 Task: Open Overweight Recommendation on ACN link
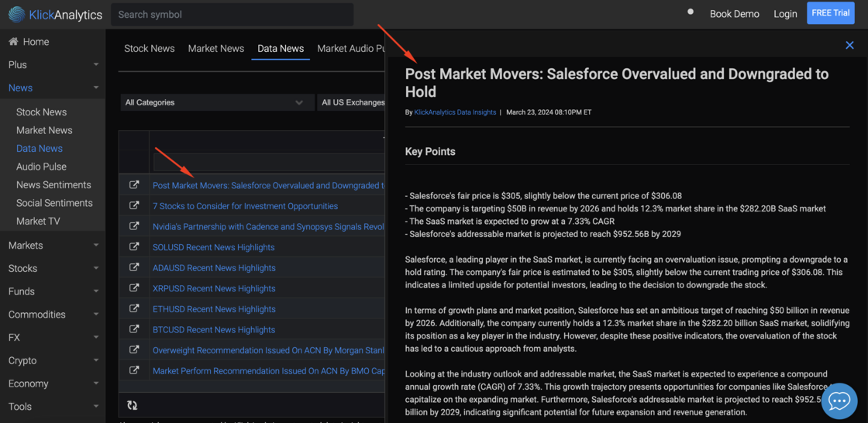tap(268, 350)
